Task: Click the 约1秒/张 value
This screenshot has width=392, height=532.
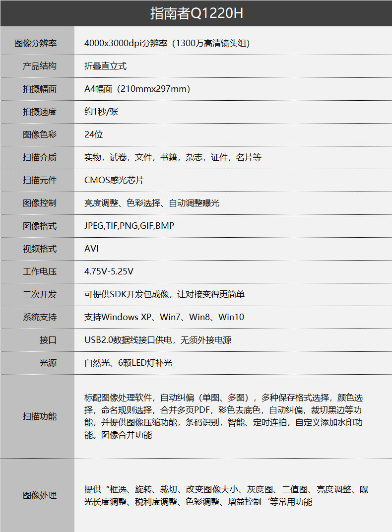Action: coord(101,112)
